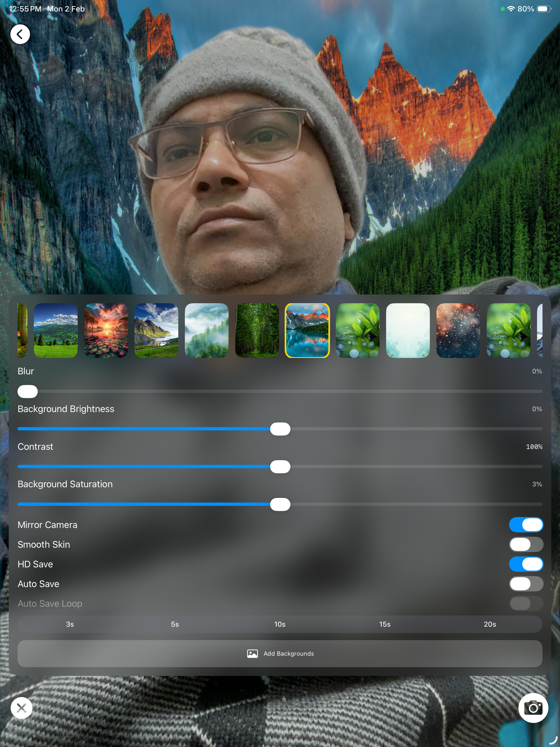Click the Background Brightness slider handle
This screenshot has width=560, height=747.
coord(280,429)
